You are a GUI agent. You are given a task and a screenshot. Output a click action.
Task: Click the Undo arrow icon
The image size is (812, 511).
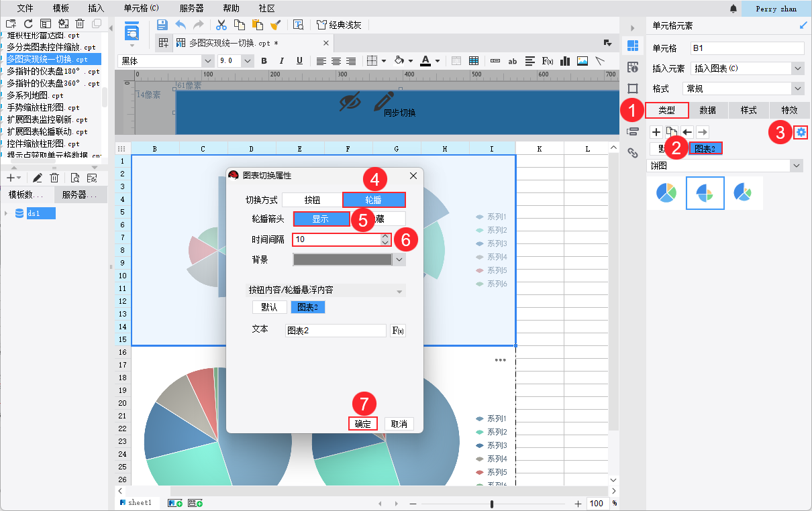tap(181, 25)
